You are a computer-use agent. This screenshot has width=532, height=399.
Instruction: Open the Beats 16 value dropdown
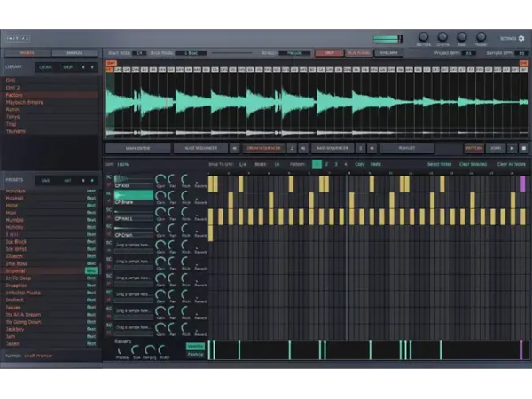pyautogui.click(x=277, y=164)
